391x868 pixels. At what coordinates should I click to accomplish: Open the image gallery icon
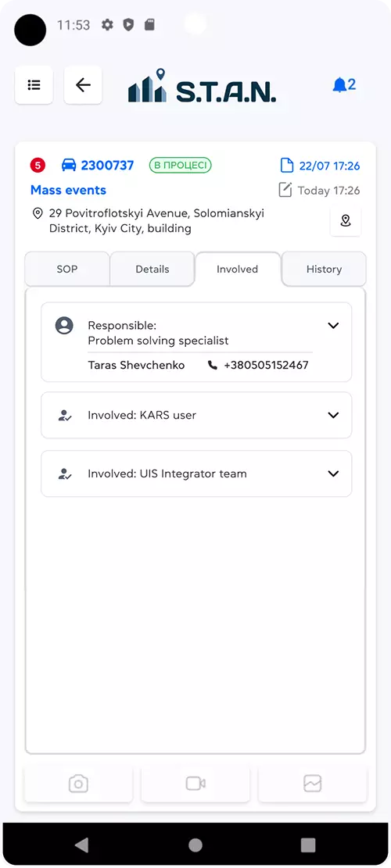(x=312, y=784)
